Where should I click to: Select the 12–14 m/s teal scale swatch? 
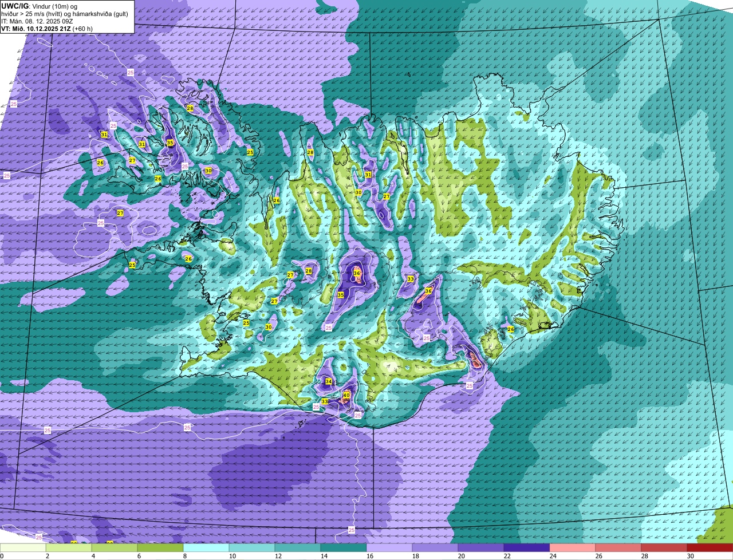pyautogui.click(x=298, y=547)
